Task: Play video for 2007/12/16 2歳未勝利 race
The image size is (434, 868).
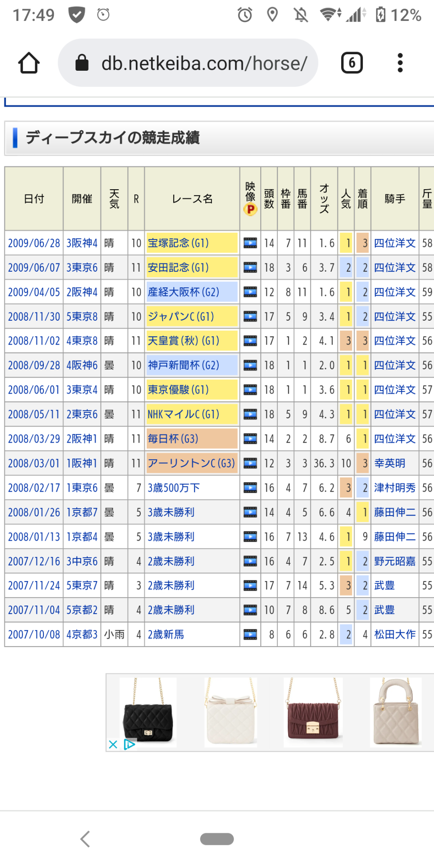Action: point(250,561)
